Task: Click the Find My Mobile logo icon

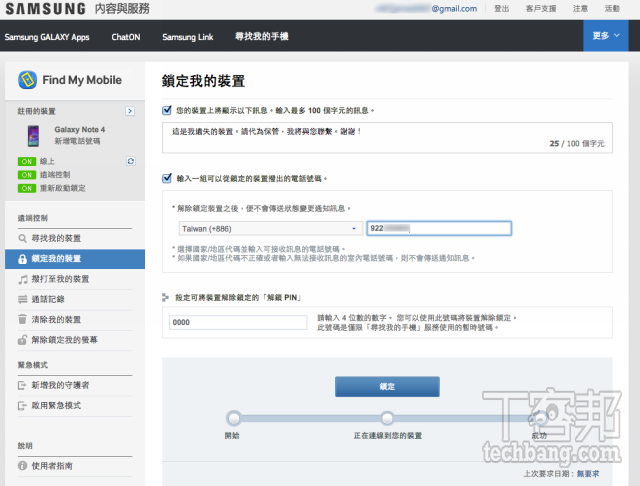Action: point(27,80)
